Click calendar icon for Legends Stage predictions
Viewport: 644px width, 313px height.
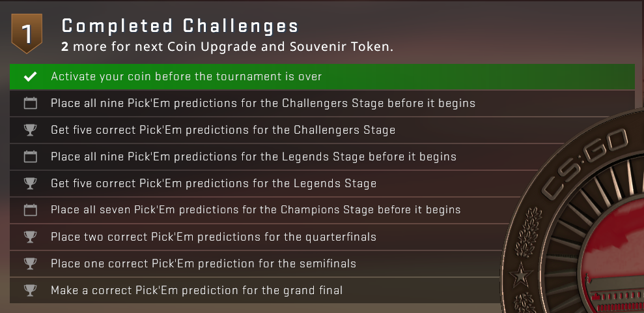pos(29,157)
